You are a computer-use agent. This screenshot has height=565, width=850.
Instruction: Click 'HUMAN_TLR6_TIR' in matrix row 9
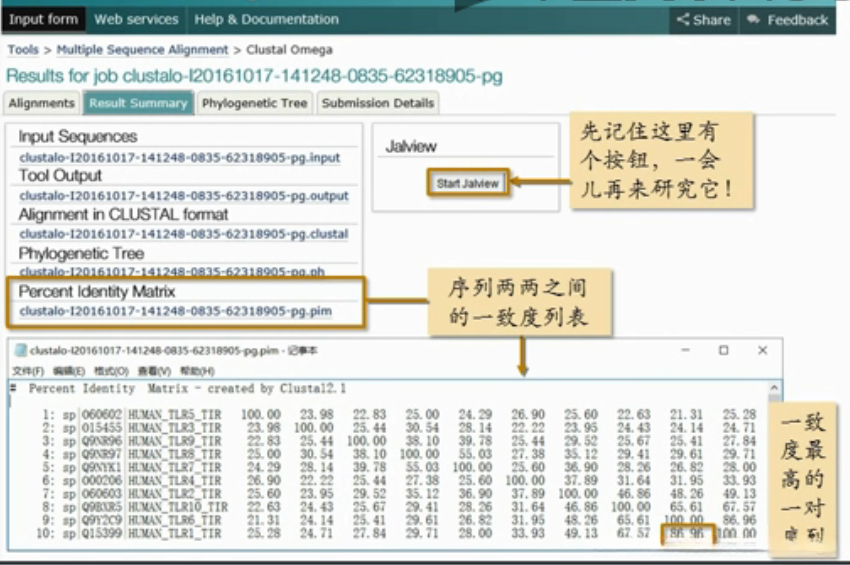coord(174,521)
